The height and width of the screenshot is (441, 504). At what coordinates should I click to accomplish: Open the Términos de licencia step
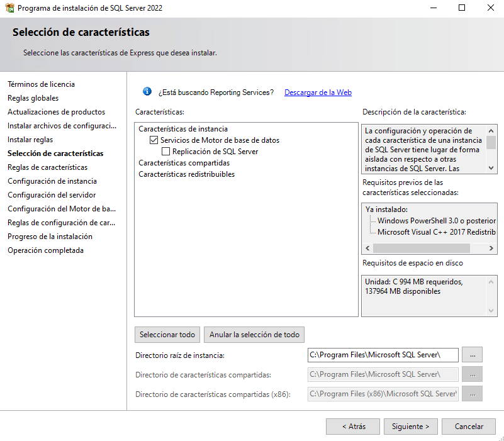pos(41,84)
